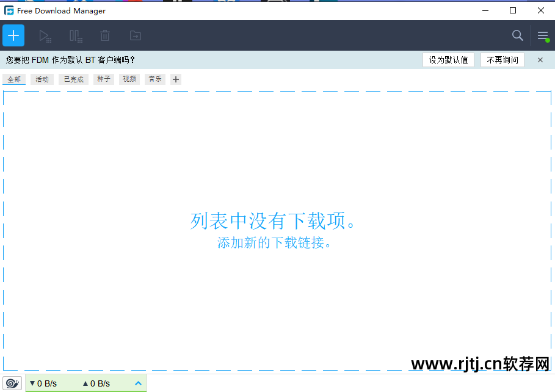
Task: Select the Pause downloads icon
Action: click(75, 35)
